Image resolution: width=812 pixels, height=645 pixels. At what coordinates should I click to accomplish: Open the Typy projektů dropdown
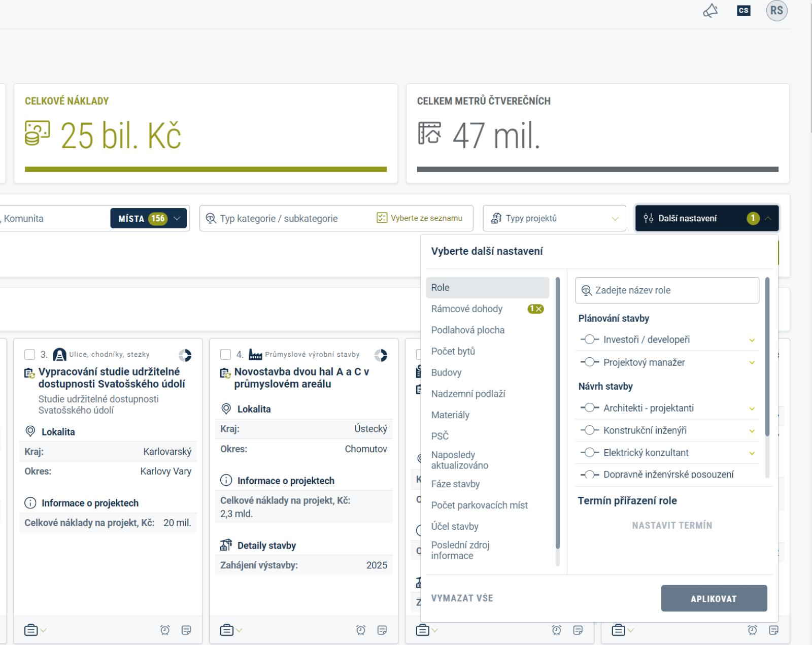click(554, 218)
